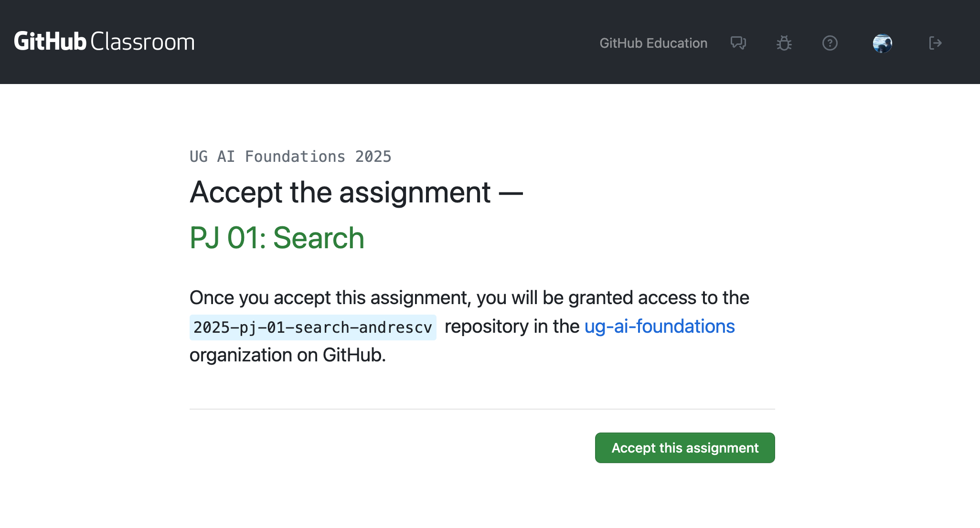Click the Classroom word in header logo
Viewport: 980px width, 528px height.
click(x=142, y=42)
